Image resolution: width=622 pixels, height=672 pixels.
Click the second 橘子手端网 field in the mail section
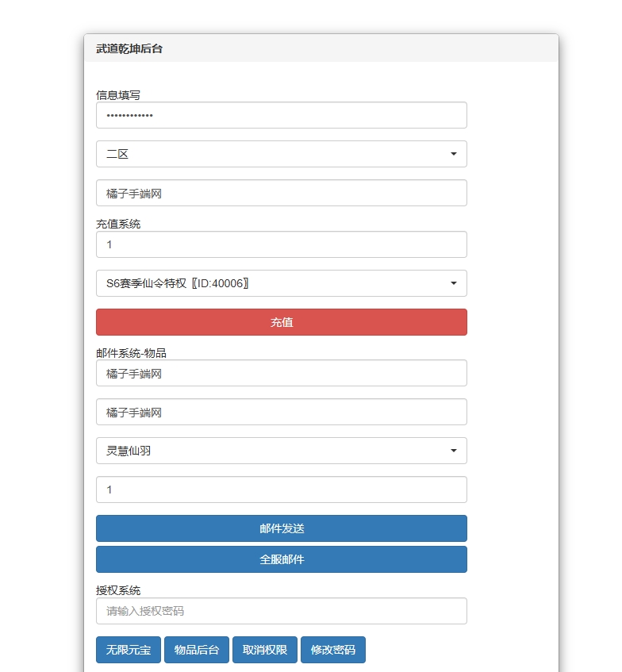point(281,412)
